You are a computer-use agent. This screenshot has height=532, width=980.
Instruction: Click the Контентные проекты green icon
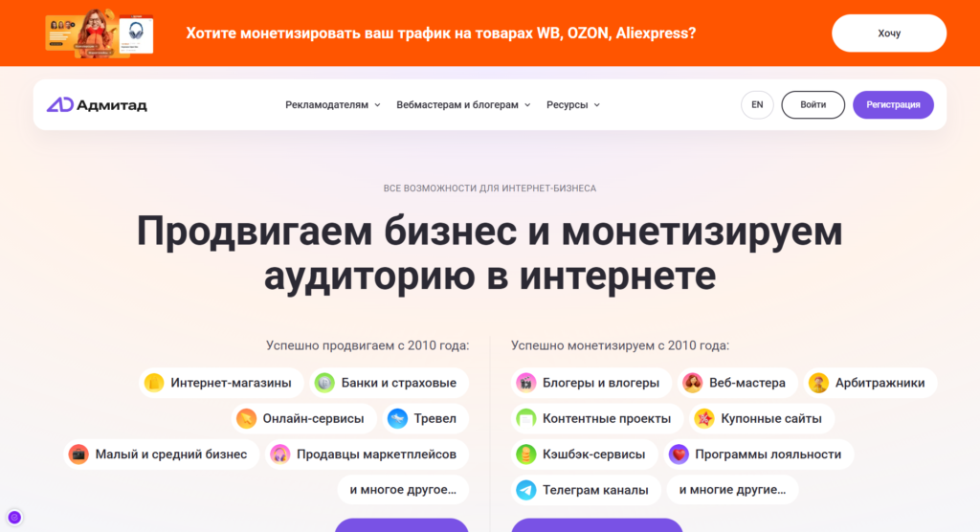coord(526,418)
